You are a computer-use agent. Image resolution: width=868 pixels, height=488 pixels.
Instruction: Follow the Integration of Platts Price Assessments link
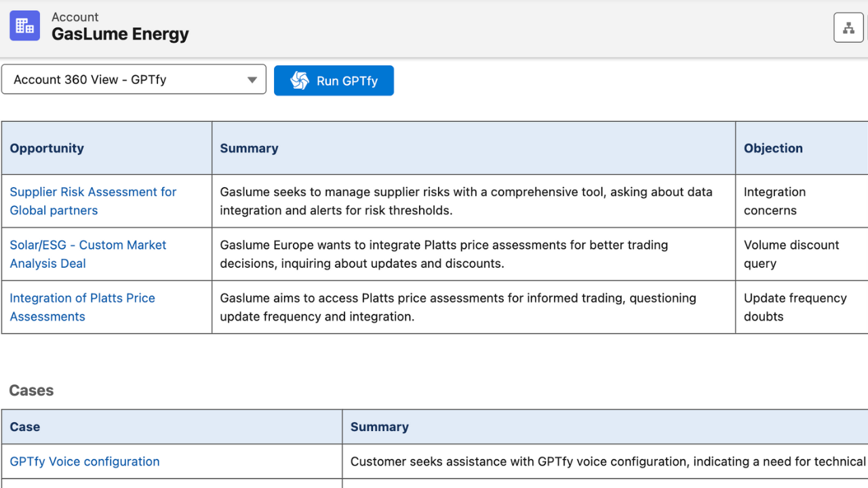click(82, 307)
